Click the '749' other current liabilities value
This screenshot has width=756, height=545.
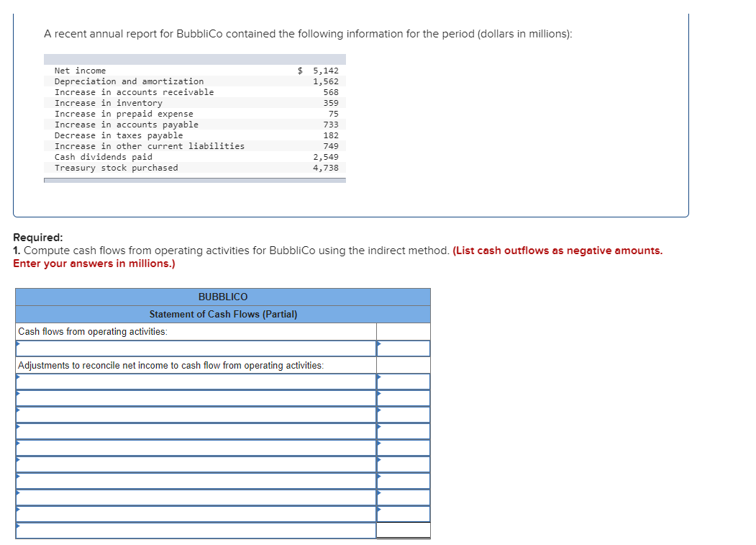(x=331, y=146)
